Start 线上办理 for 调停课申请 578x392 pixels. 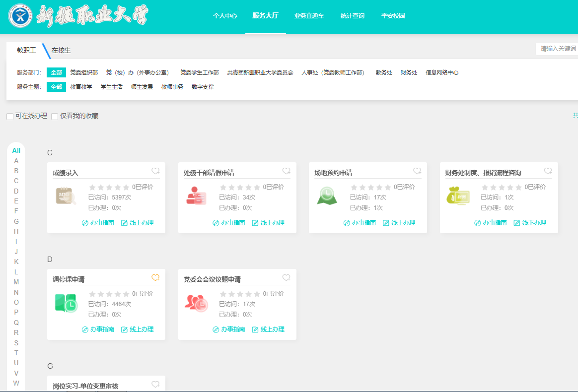pyautogui.click(x=138, y=329)
